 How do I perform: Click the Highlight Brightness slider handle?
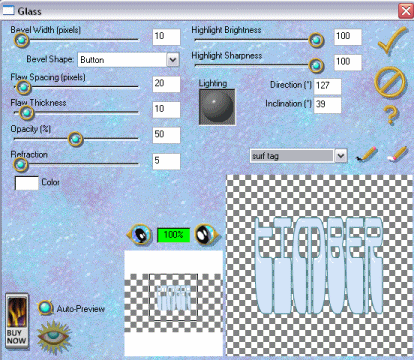tap(316, 40)
